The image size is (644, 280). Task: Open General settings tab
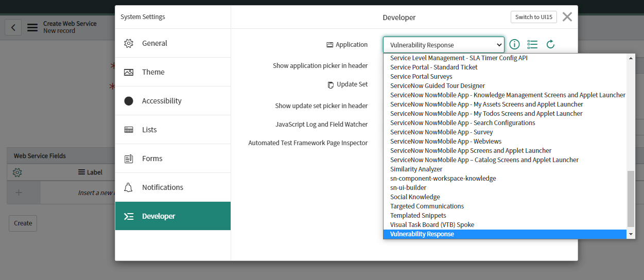pyautogui.click(x=173, y=43)
